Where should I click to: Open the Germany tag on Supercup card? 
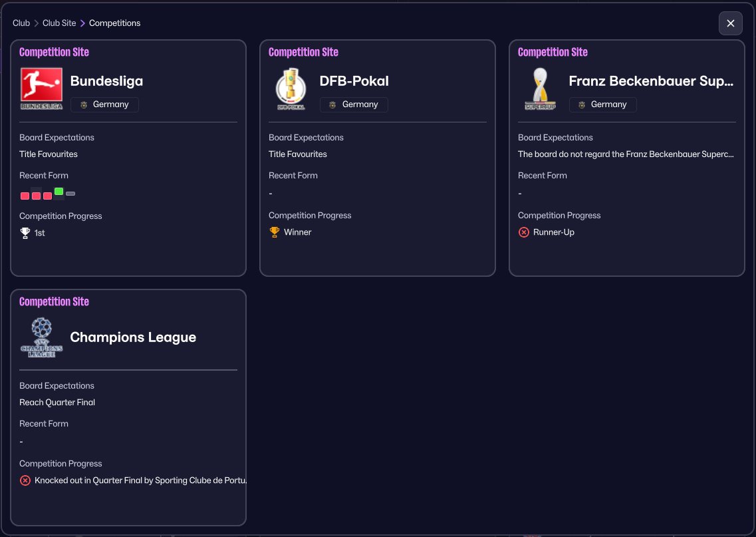point(602,104)
